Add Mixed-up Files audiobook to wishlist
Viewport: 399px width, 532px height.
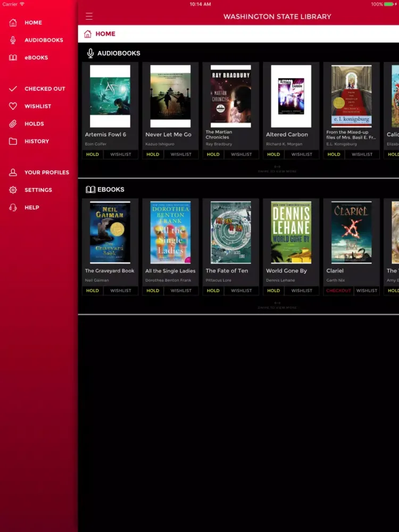coord(362,154)
